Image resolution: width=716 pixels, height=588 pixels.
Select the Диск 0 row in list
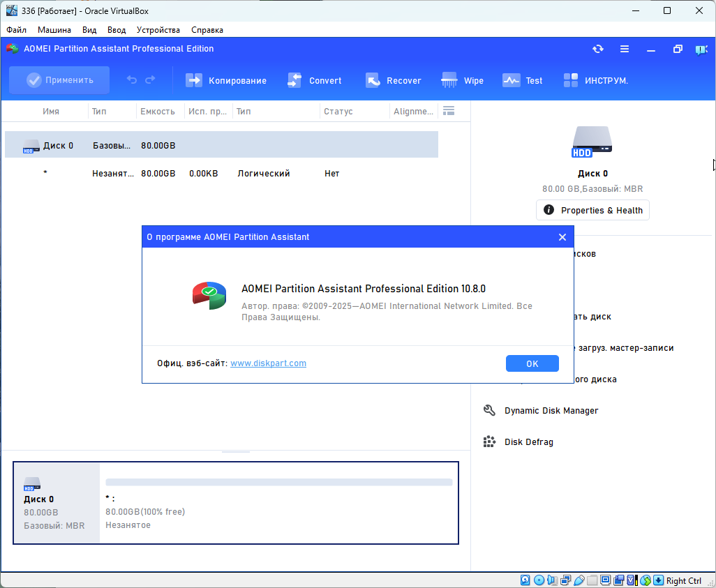click(x=221, y=145)
